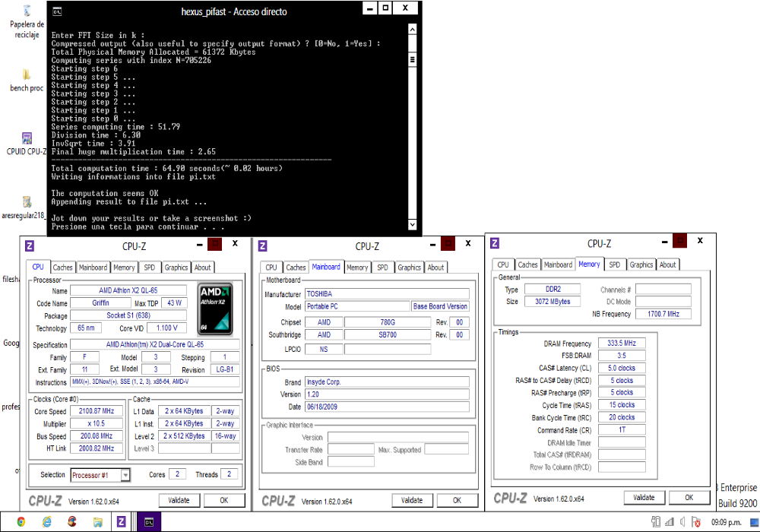Click the Manufacturer field TOSHIBA
760x532 pixels.
pos(387,293)
